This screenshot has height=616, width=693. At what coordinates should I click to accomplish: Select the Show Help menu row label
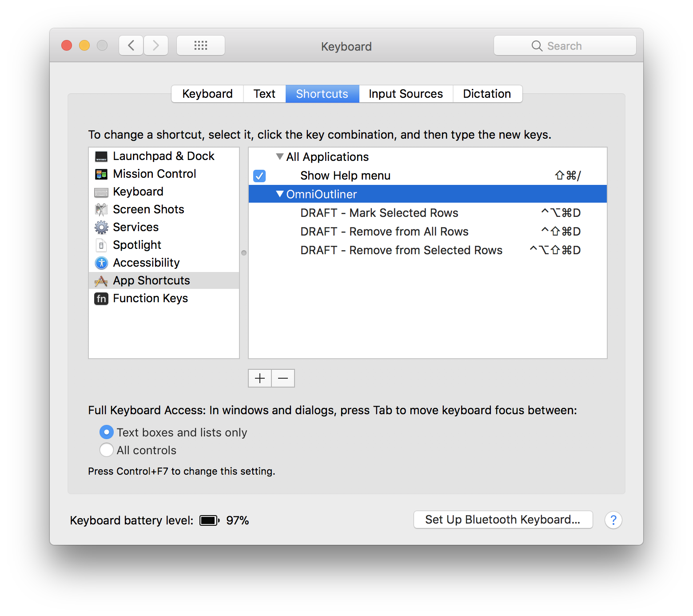(x=345, y=176)
